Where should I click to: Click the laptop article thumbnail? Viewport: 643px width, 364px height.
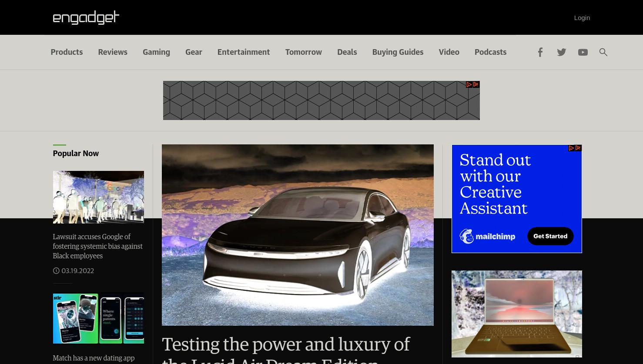coord(517,314)
